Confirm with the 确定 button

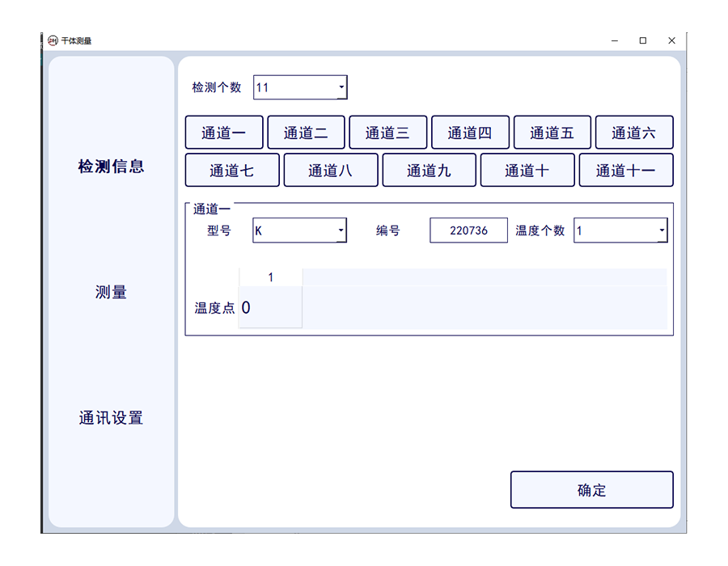(x=591, y=490)
